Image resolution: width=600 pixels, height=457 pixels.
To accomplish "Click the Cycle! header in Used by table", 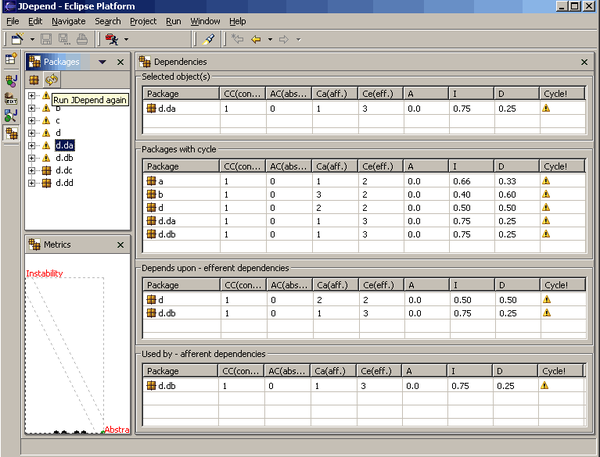I will pos(560,371).
